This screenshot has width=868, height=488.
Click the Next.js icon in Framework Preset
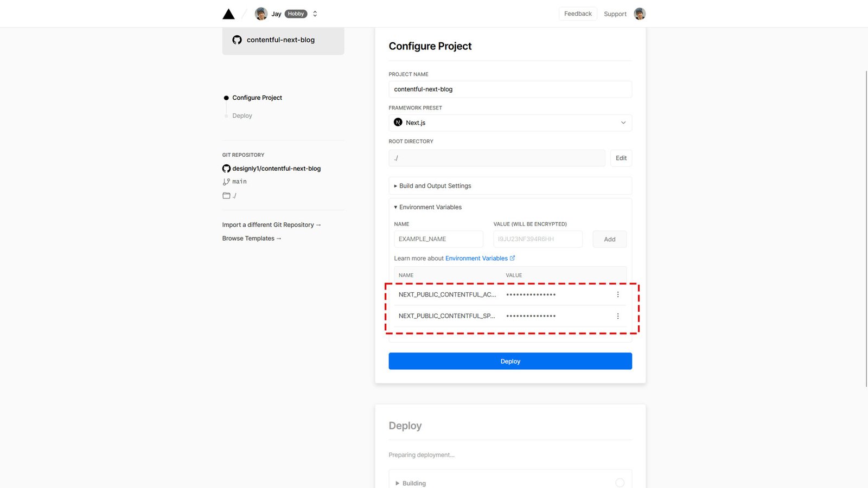(x=398, y=123)
